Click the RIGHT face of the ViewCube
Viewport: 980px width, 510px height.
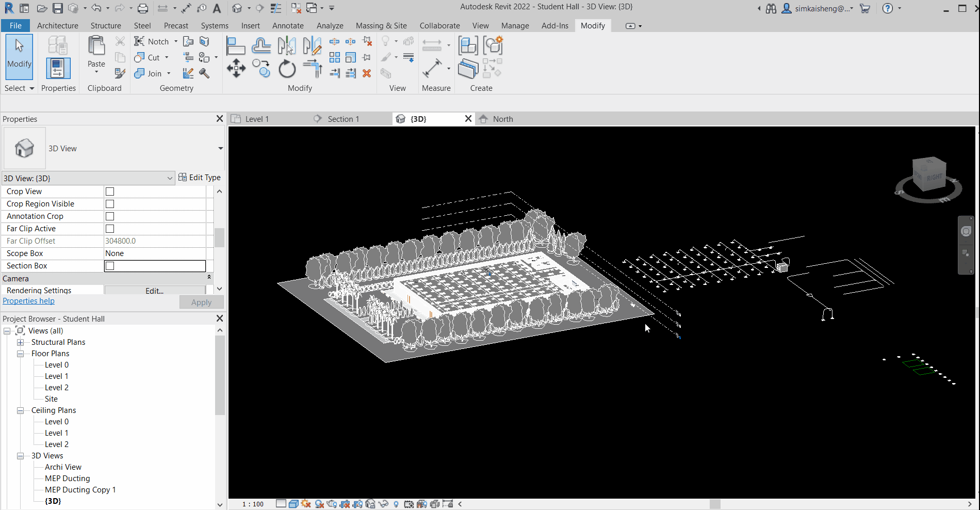tap(934, 178)
